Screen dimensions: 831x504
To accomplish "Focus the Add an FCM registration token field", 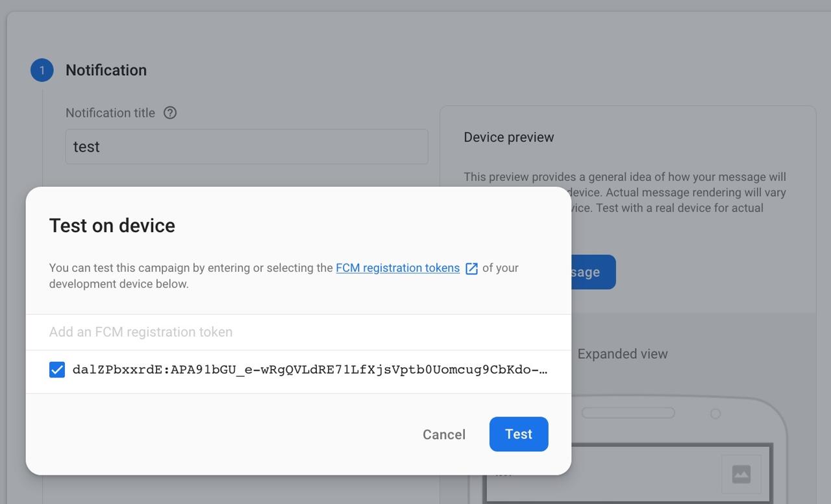I will [299, 332].
